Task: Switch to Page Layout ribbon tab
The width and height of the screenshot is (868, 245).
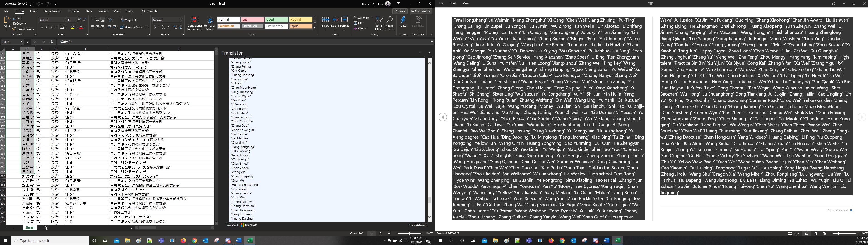Action: [52, 11]
